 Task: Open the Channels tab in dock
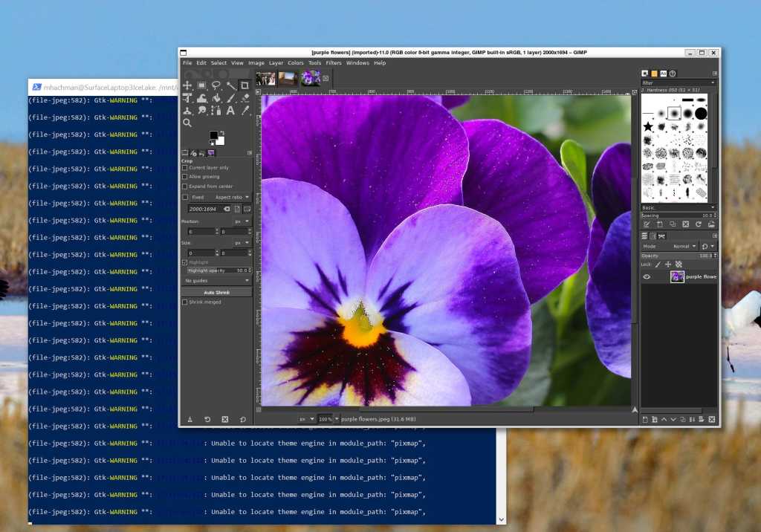652,236
